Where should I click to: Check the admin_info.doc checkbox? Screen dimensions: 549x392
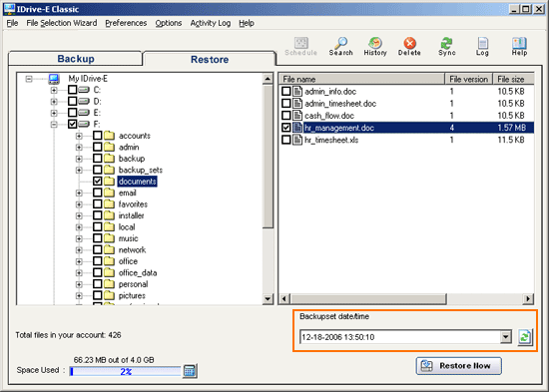pyautogui.click(x=286, y=92)
